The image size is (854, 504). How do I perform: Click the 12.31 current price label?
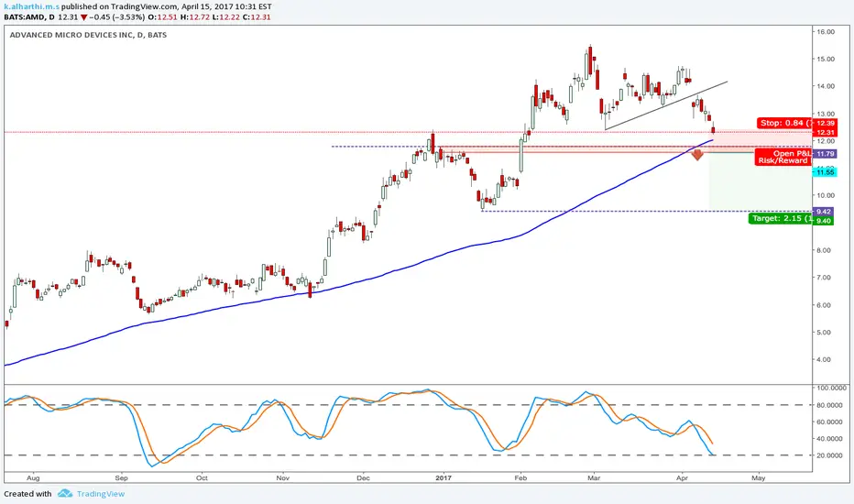coord(825,132)
